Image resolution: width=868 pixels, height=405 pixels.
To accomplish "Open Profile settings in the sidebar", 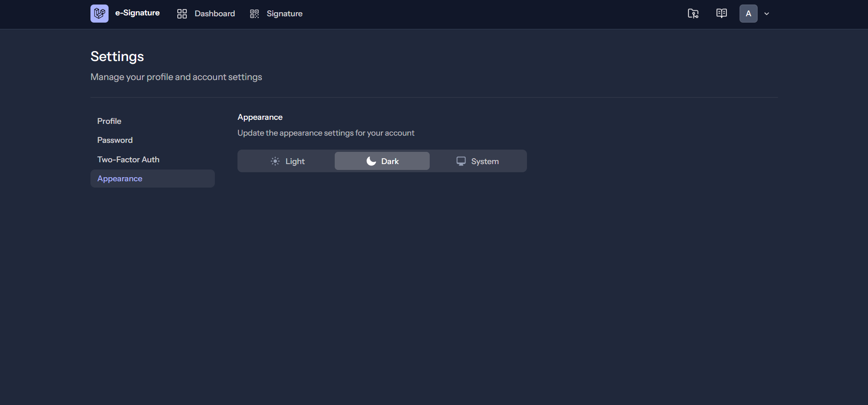I will point(109,121).
